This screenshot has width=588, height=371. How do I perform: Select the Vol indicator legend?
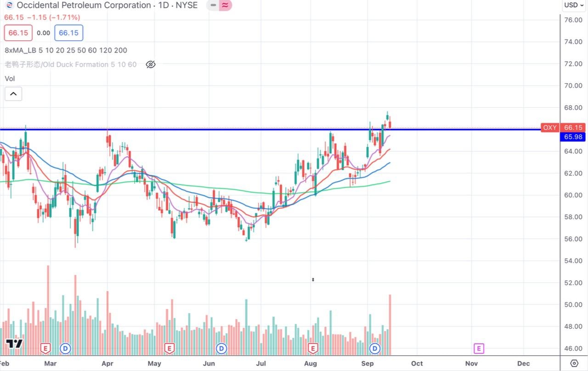[x=10, y=79]
